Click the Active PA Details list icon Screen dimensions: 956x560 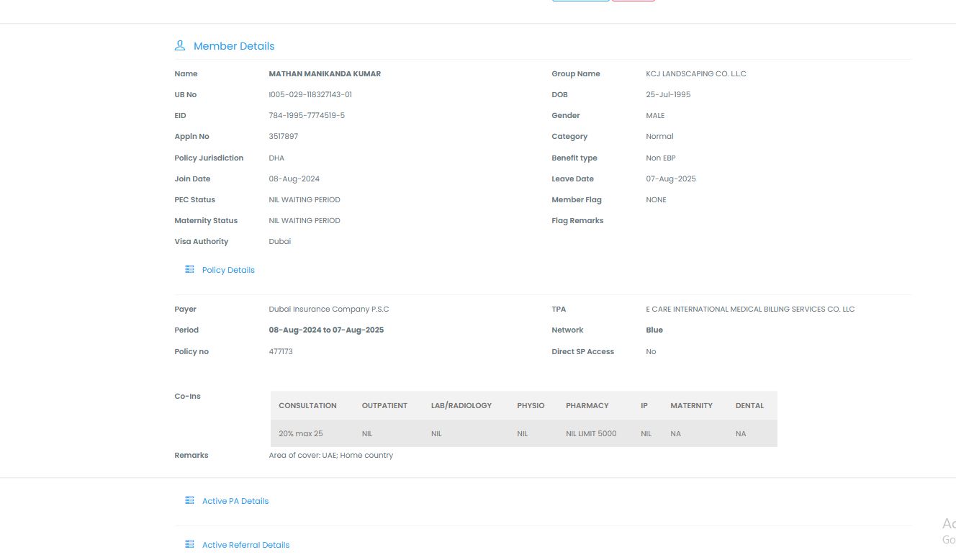click(x=189, y=500)
